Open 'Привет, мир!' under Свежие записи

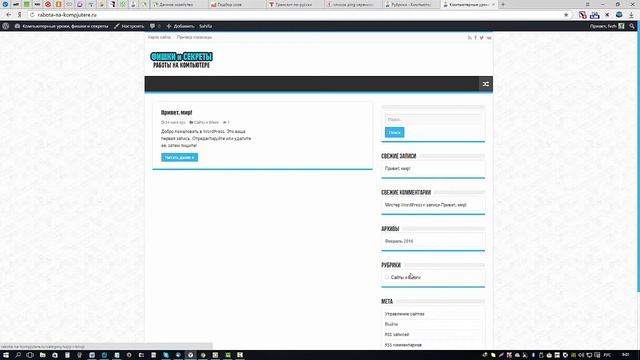(x=398, y=168)
